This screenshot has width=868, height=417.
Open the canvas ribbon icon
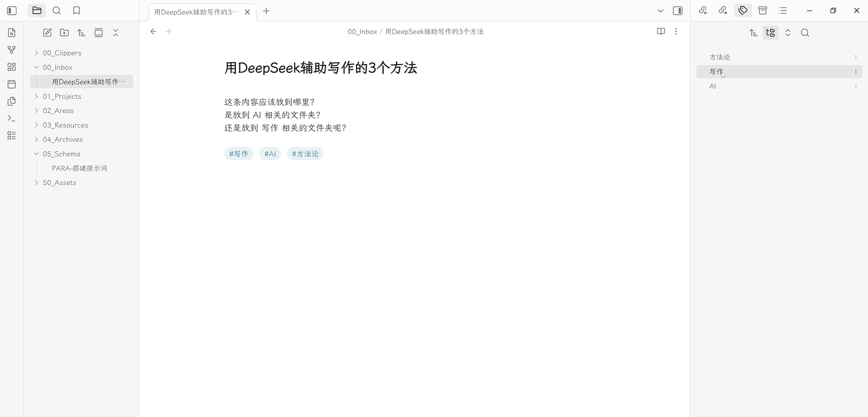pyautogui.click(x=12, y=67)
